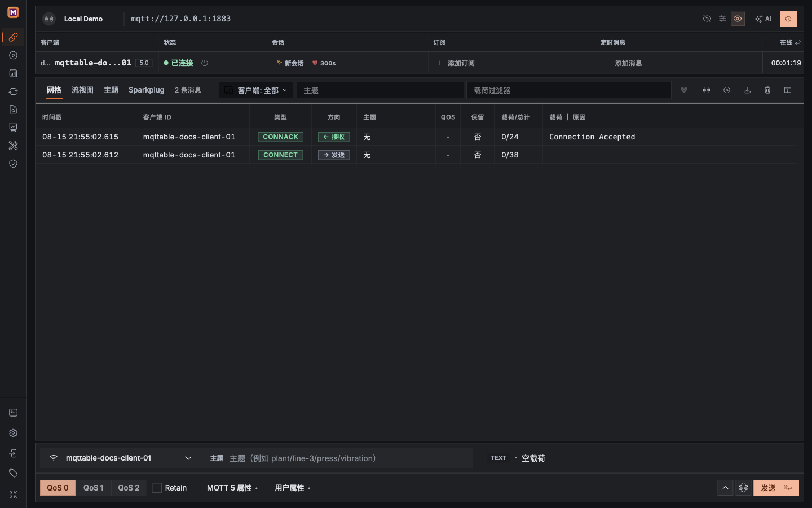
Task: Click the 5.0 version badge
Action: tap(144, 63)
